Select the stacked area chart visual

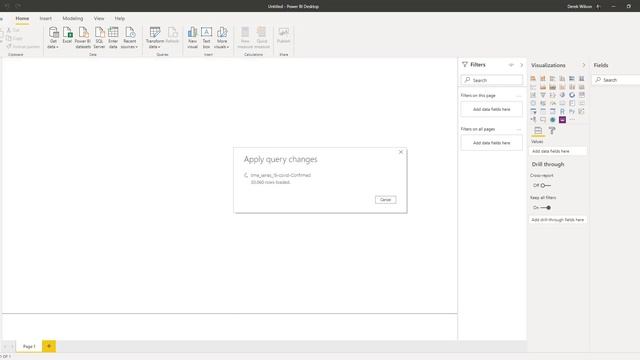553,87
